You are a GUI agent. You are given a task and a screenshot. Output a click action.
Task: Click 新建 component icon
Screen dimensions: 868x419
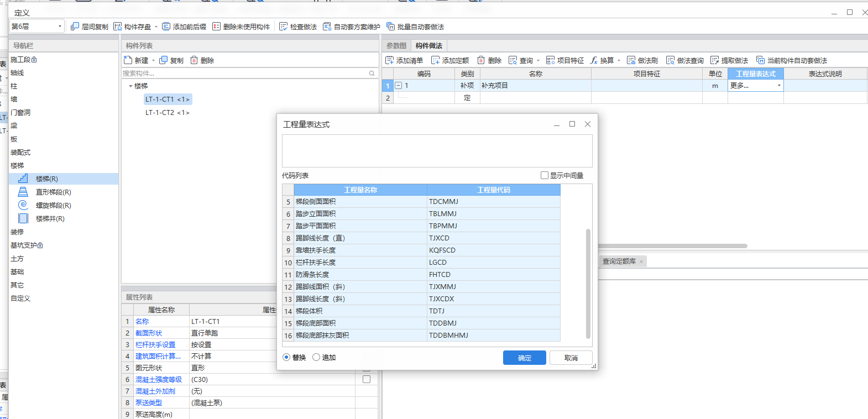coord(128,60)
